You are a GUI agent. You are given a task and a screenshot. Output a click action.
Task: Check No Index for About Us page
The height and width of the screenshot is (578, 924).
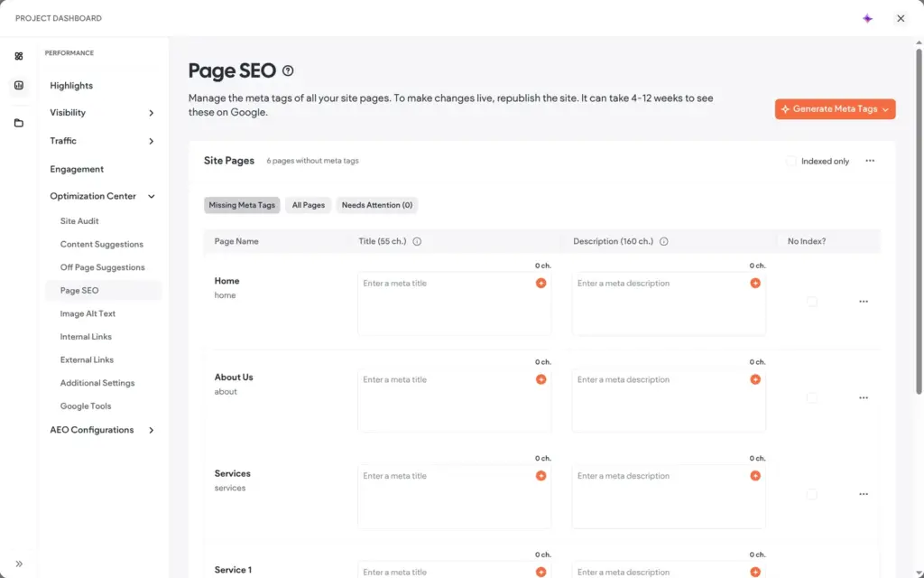812,397
